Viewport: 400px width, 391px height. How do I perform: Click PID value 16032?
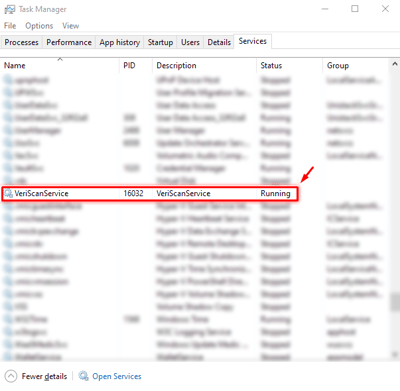click(x=133, y=193)
